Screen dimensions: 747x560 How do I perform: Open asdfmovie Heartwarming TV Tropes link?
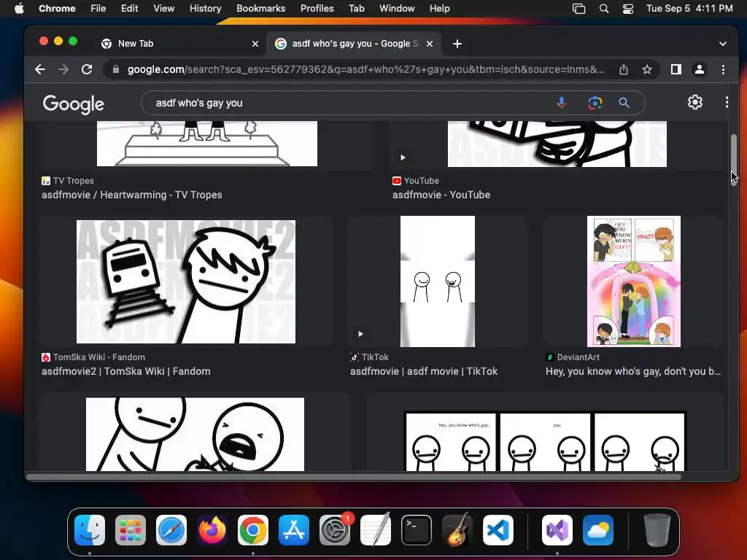(131, 195)
